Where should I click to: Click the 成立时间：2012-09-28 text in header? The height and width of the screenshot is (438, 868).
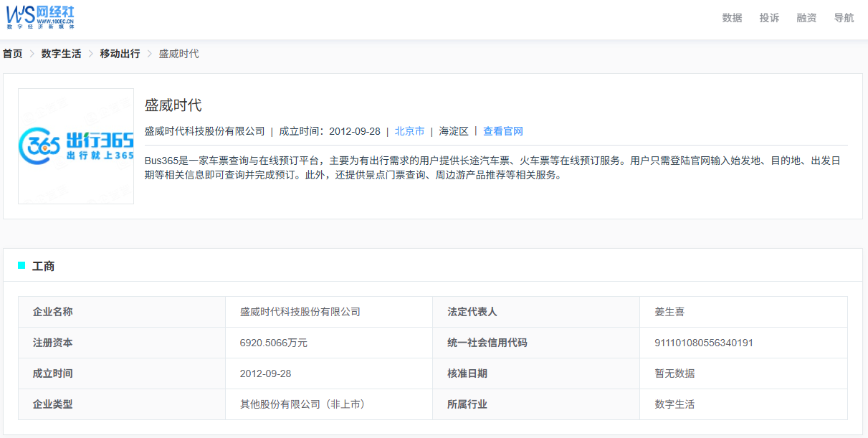(330, 131)
